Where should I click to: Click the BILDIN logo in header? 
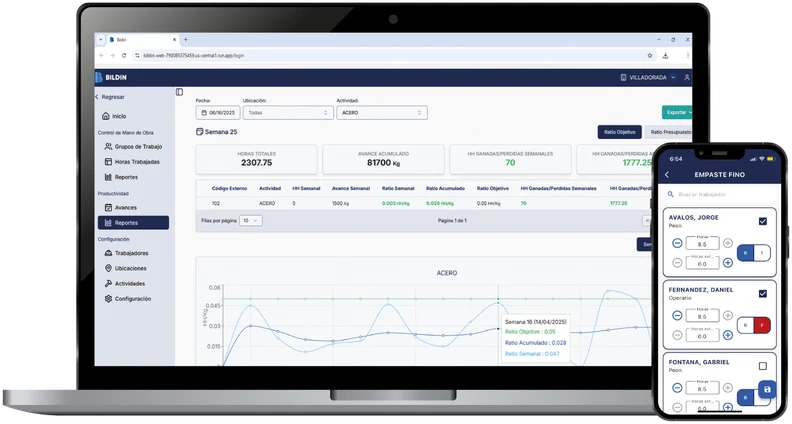[x=111, y=77]
